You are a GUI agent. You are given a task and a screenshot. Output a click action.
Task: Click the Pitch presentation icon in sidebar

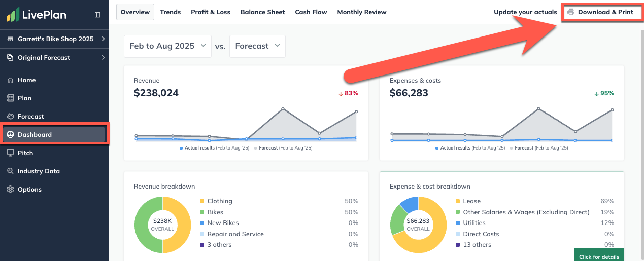(10, 153)
